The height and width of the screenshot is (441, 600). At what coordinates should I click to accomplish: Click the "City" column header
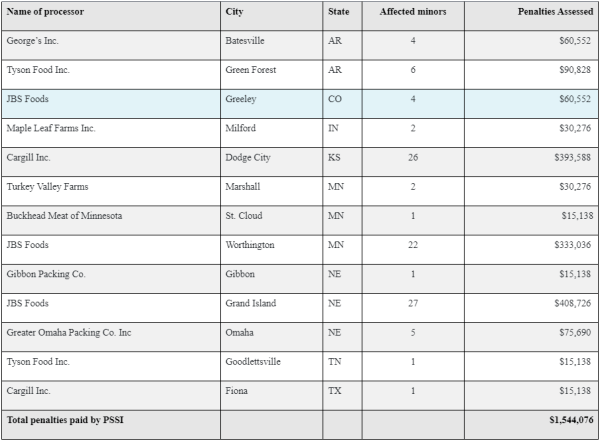pyautogui.click(x=235, y=12)
